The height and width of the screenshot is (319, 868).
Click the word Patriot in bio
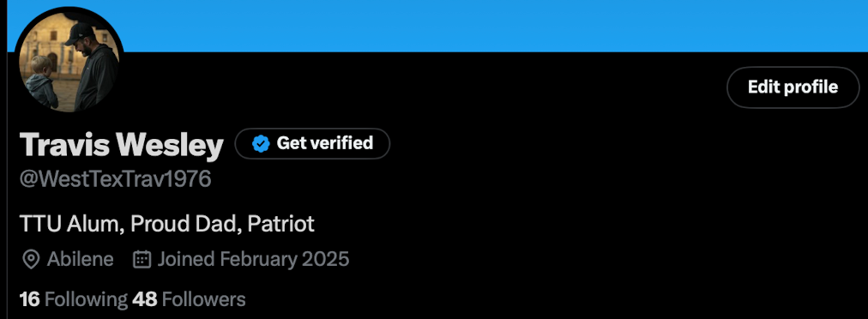(280, 224)
